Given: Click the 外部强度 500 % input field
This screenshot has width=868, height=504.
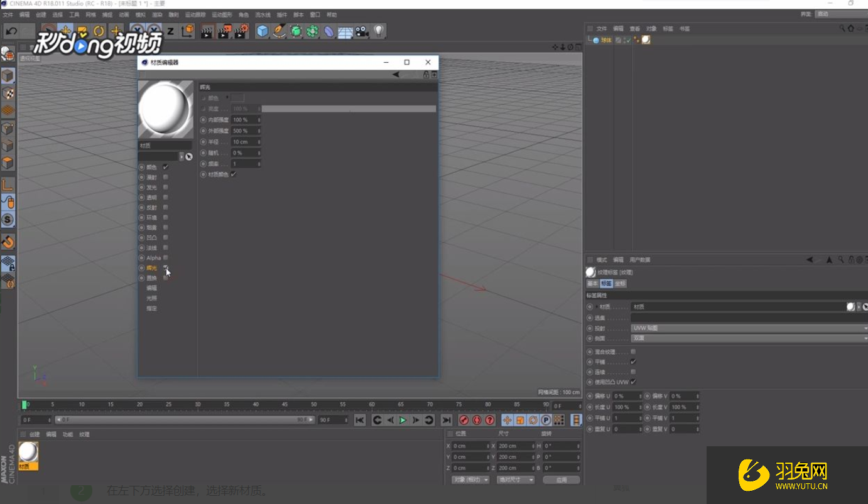Looking at the screenshot, I should coord(244,131).
